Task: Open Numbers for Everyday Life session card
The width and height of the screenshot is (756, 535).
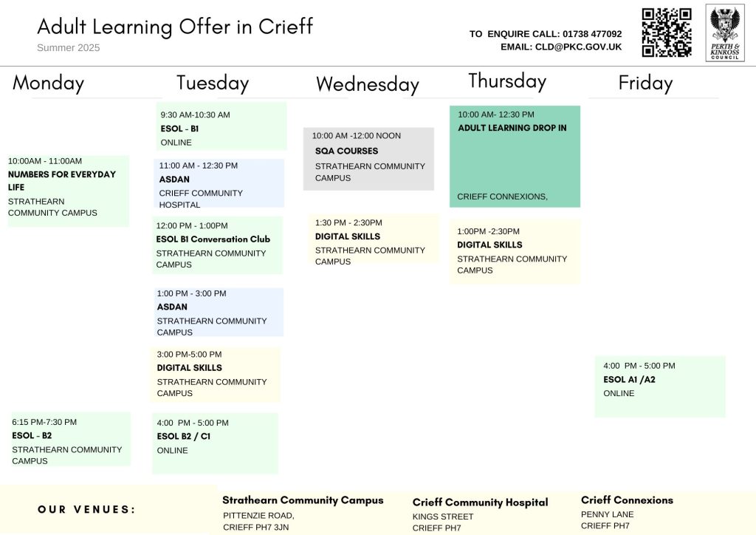Action: pos(68,190)
